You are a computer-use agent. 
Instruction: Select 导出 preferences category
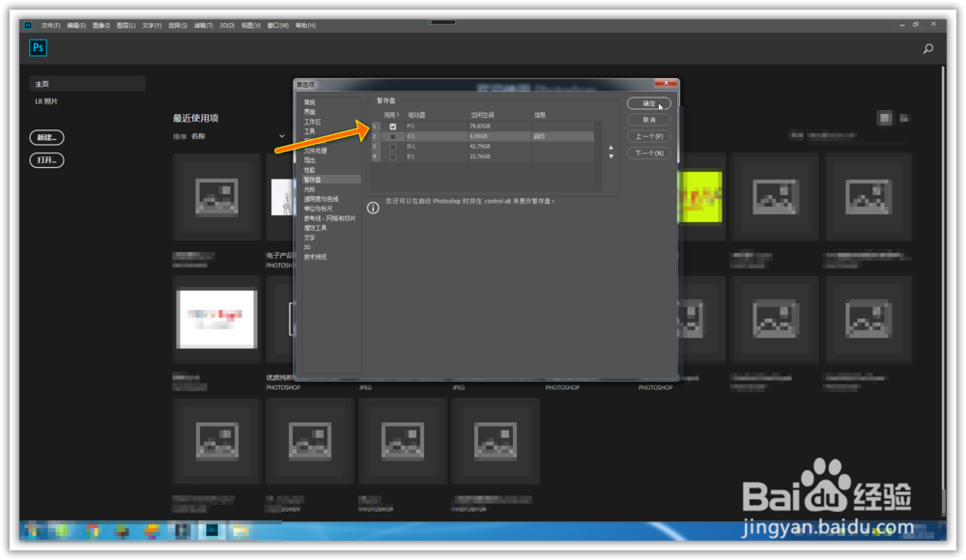pyautogui.click(x=309, y=160)
